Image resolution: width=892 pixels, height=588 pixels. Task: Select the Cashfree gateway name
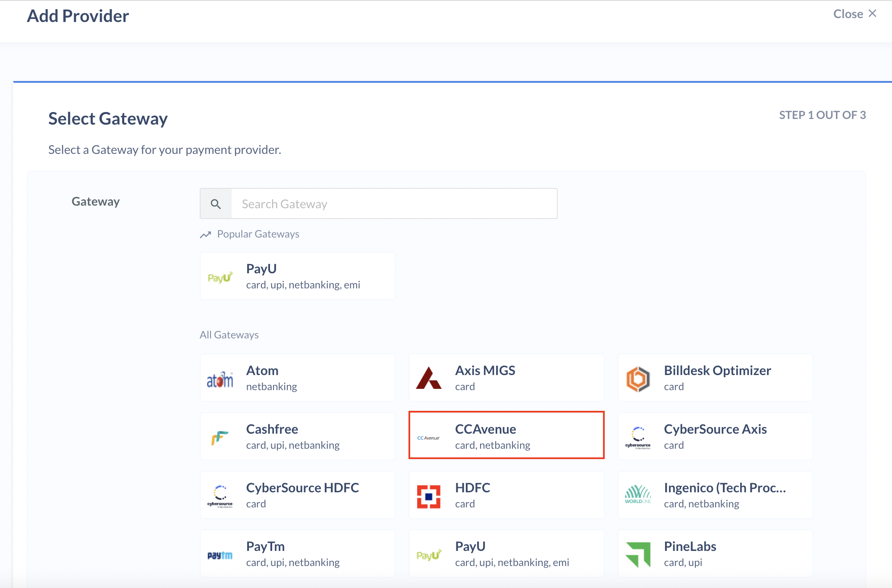[272, 429]
